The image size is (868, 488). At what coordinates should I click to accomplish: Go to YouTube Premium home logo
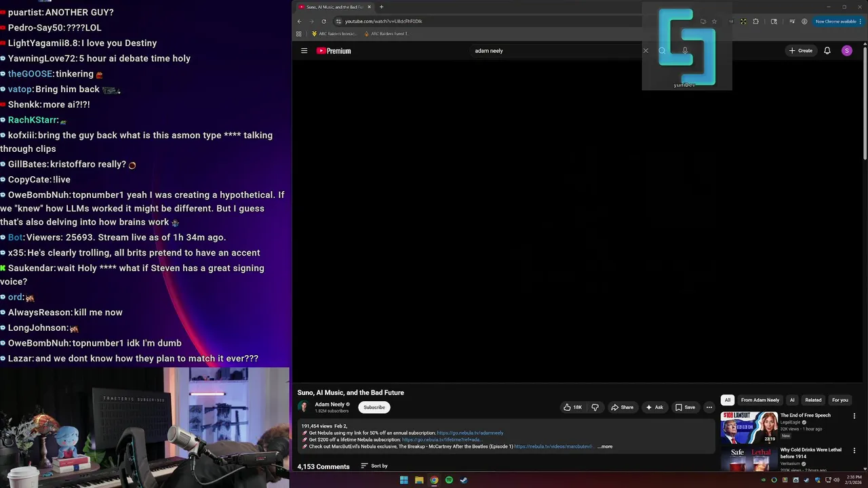pyautogui.click(x=334, y=51)
